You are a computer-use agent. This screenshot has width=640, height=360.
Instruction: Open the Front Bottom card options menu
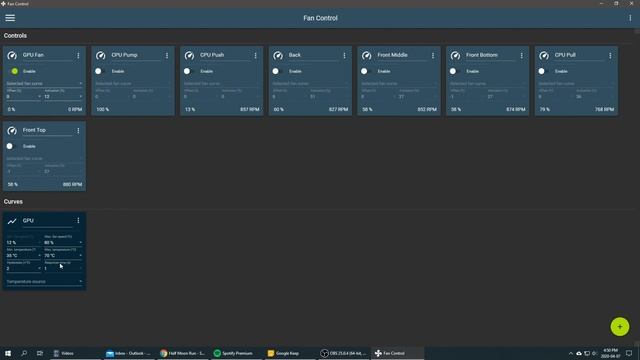tap(521, 56)
